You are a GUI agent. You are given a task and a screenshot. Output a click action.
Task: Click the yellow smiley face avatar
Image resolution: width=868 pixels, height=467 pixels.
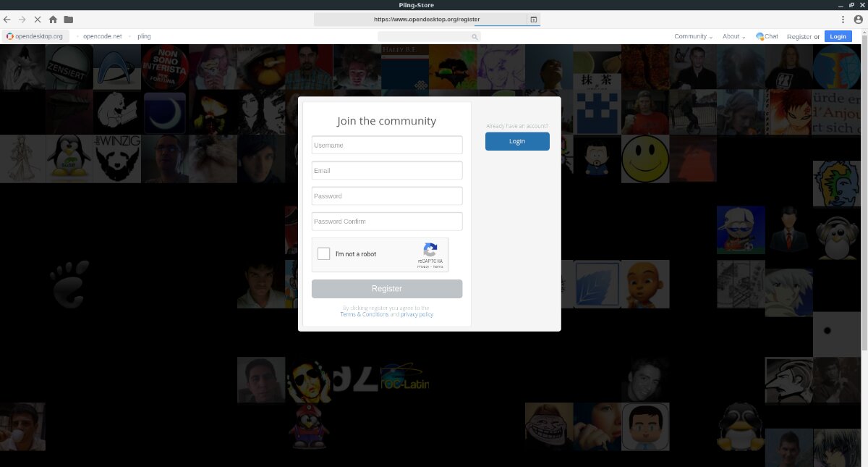coord(645,159)
